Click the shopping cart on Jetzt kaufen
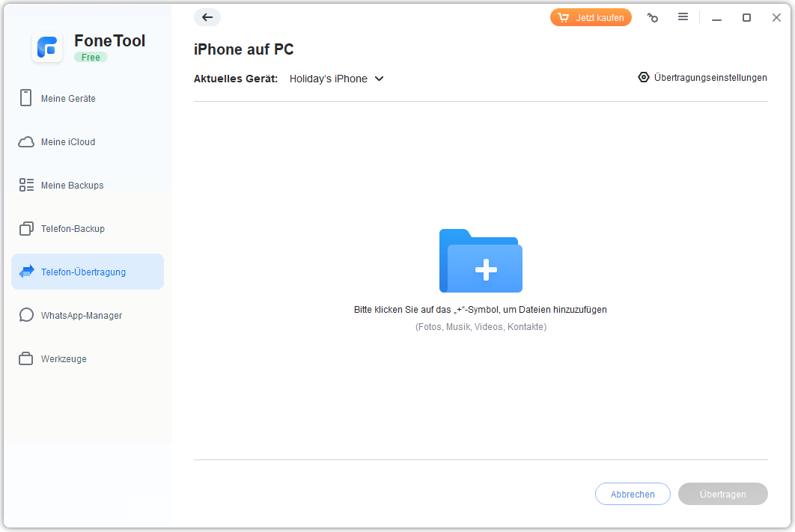 561,16
